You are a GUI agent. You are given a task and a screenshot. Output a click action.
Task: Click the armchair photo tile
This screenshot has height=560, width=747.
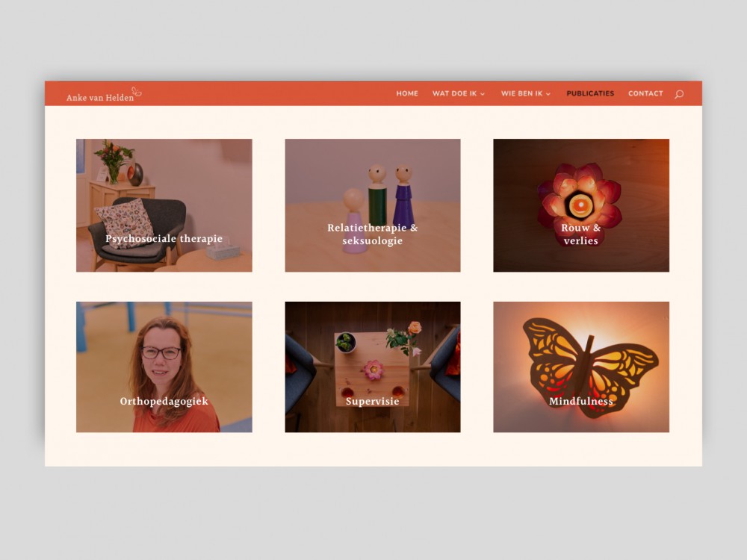click(164, 205)
